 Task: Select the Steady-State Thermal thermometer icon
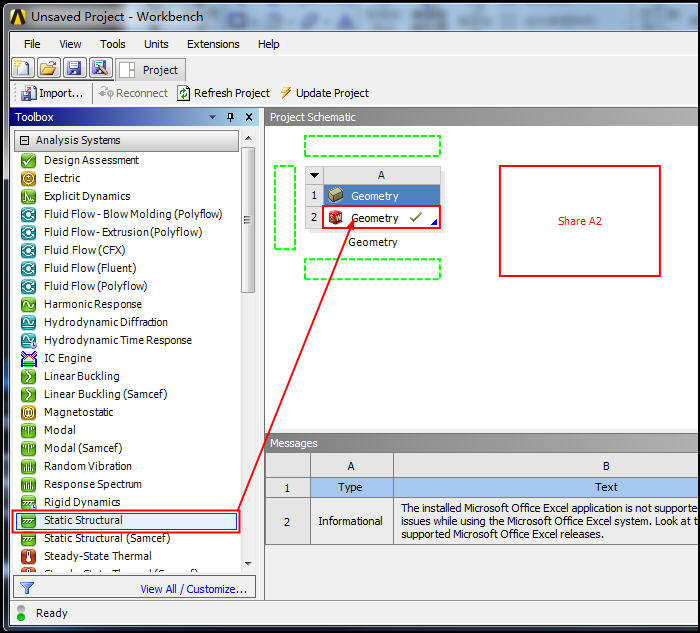(28, 556)
